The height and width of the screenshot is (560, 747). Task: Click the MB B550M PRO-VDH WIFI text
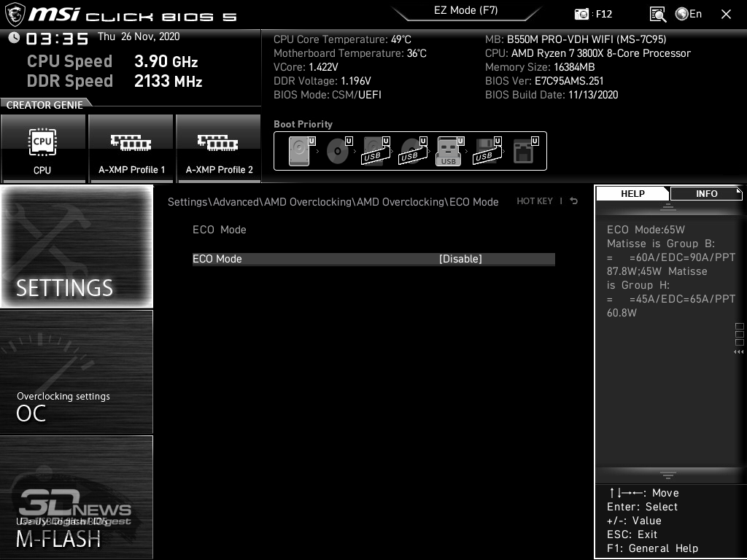[x=576, y=39]
